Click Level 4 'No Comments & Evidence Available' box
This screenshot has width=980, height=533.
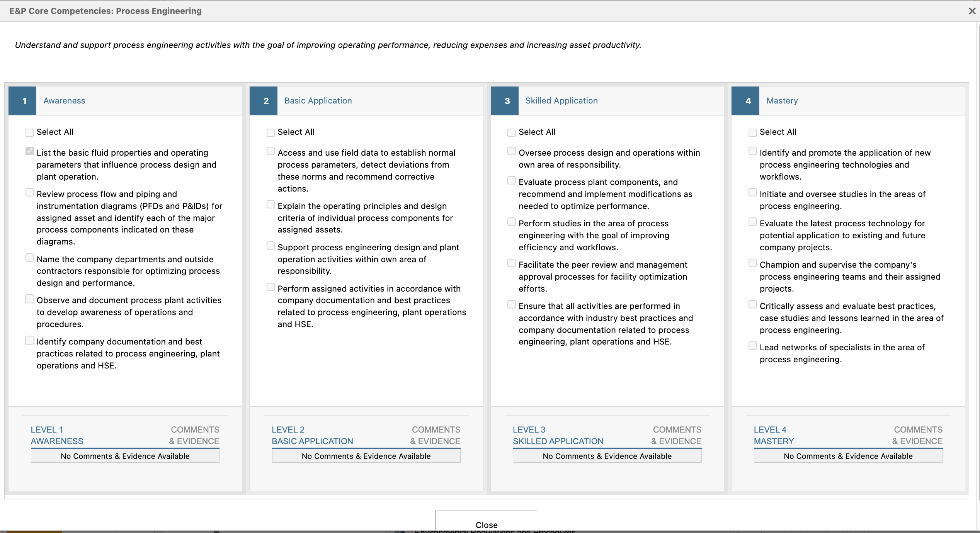click(x=848, y=456)
